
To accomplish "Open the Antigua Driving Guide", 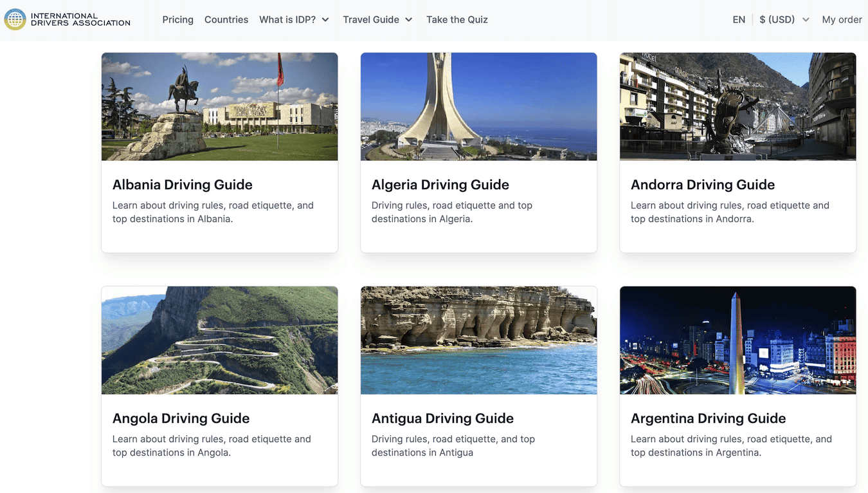I will click(442, 418).
